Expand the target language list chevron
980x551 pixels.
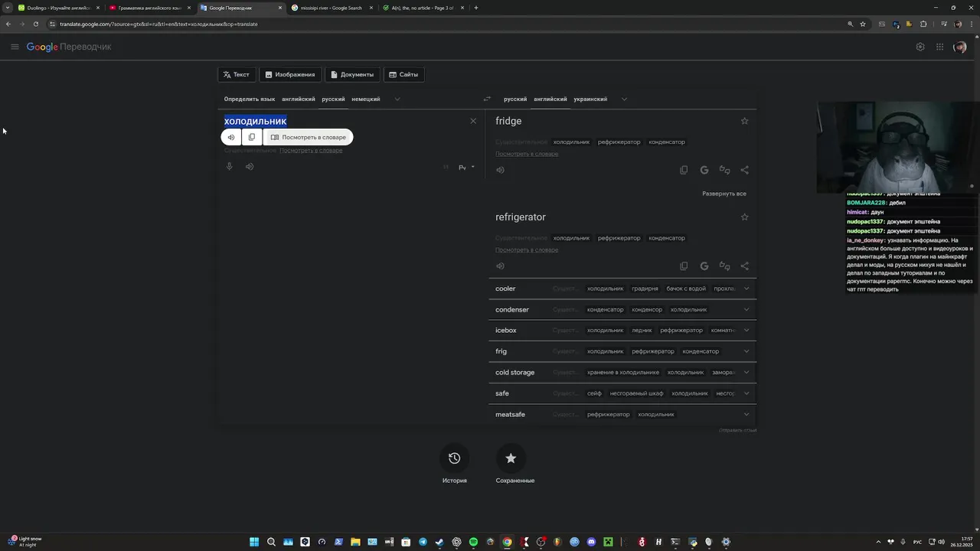click(x=624, y=99)
